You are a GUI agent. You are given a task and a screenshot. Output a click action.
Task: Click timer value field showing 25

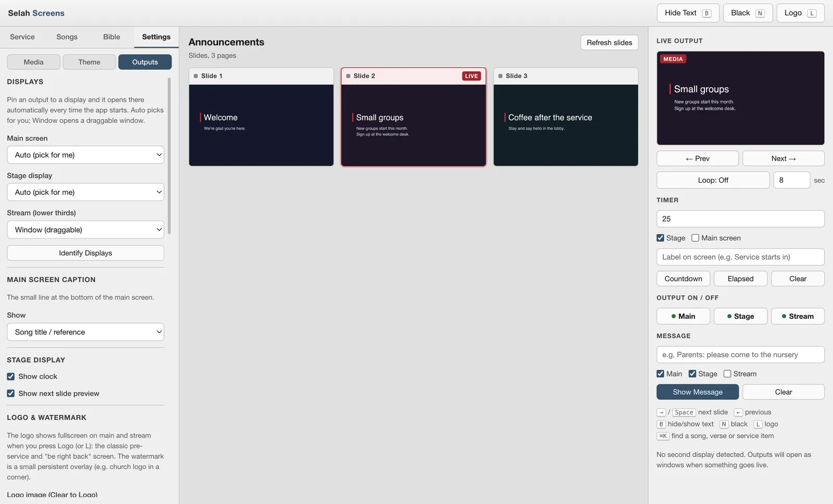point(740,219)
